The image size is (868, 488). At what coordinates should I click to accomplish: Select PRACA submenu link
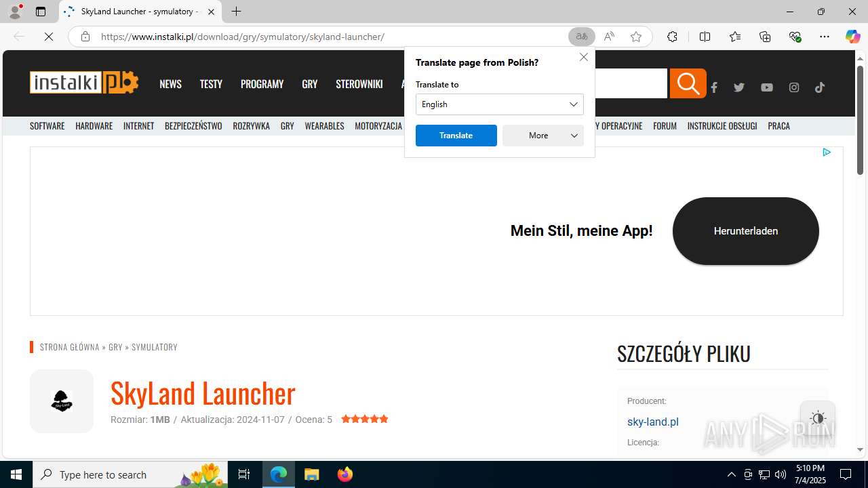point(778,126)
